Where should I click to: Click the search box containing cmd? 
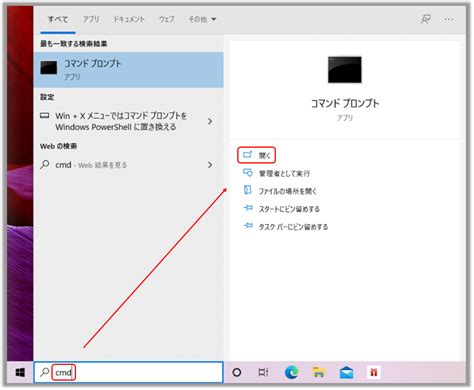129,372
